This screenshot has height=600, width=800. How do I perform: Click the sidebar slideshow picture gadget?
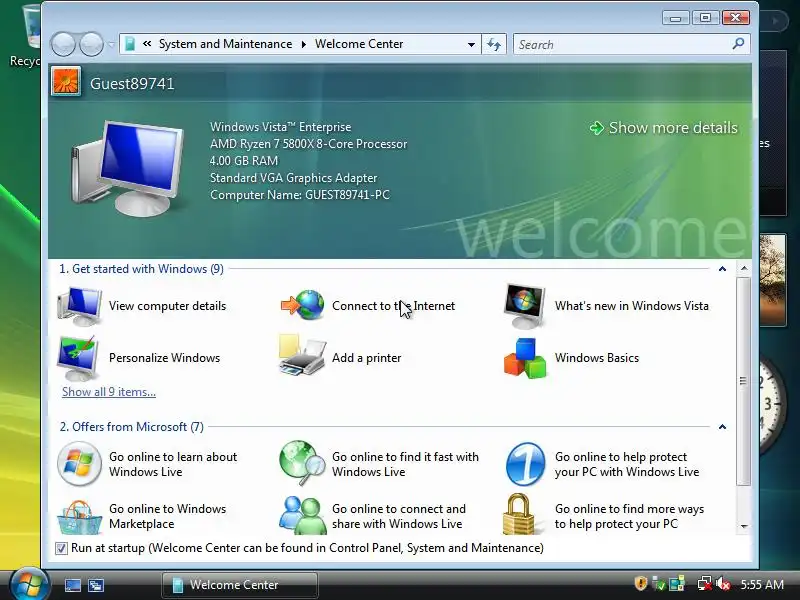[772, 280]
